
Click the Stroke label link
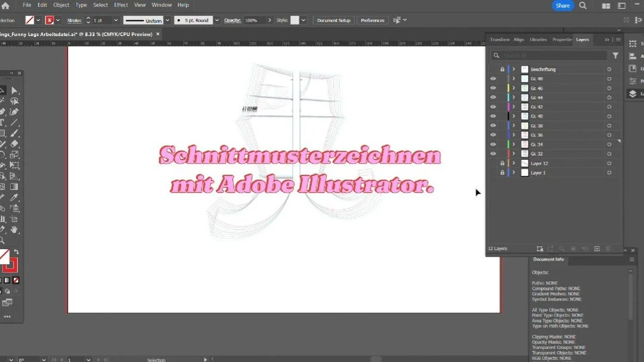pos(75,20)
